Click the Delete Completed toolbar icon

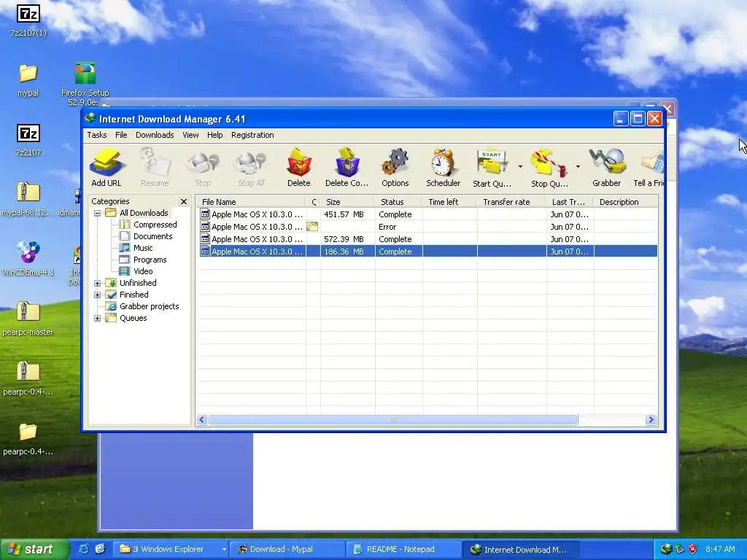pyautogui.click(x=347, y=167)
